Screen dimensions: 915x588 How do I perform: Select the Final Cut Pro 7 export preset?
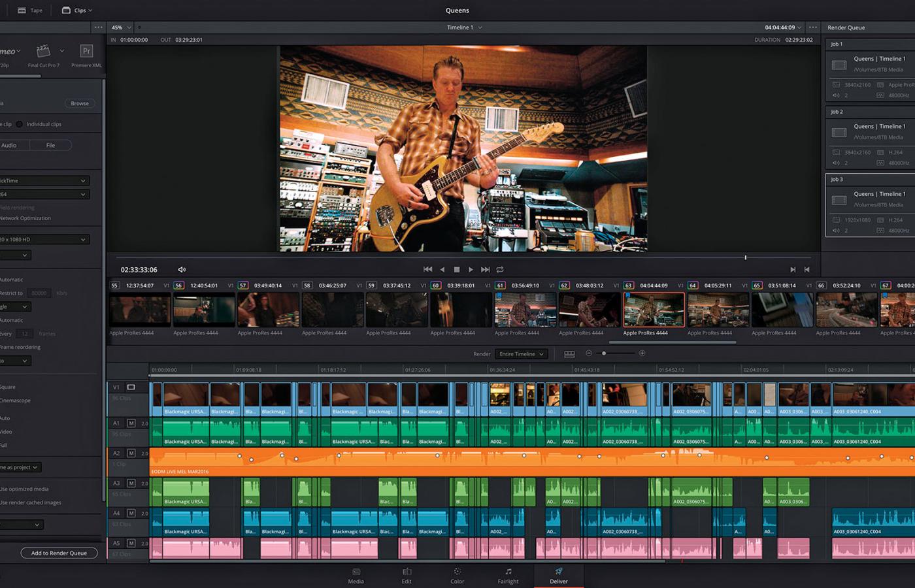point(43,52)
